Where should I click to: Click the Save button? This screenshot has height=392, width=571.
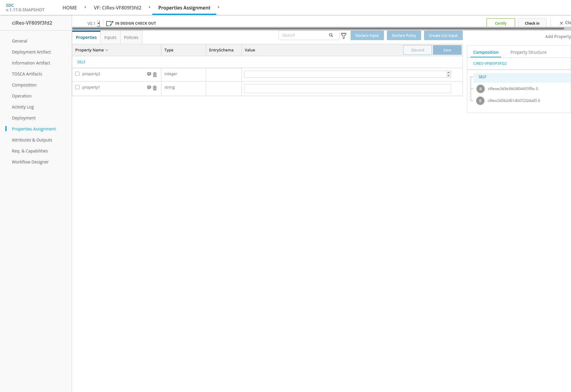click(447, 50)
